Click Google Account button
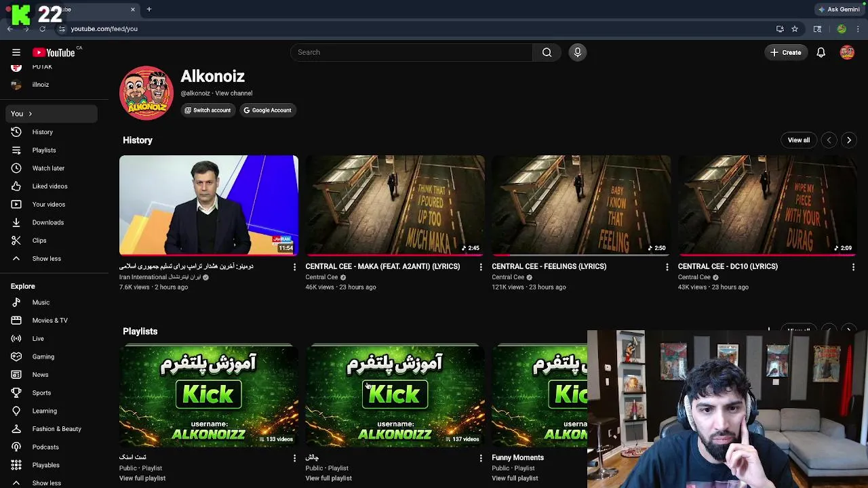 point(267,110)
